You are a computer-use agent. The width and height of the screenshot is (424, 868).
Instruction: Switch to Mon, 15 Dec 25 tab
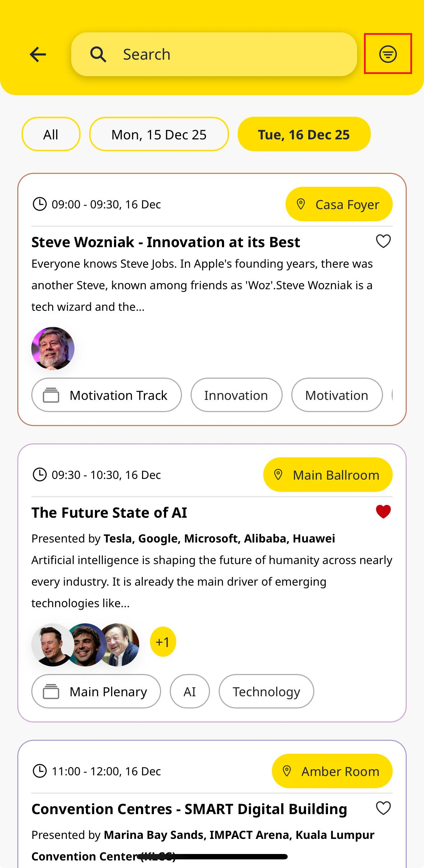click(159, 134)
